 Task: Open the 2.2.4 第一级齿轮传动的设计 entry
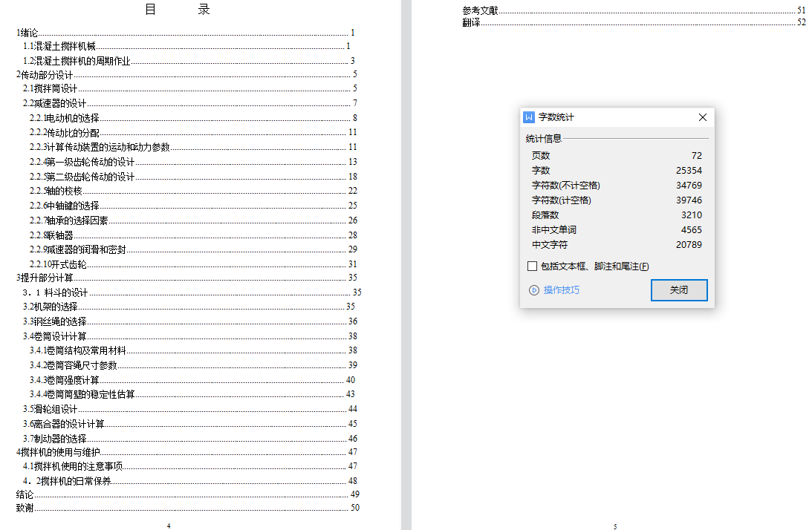82,162
